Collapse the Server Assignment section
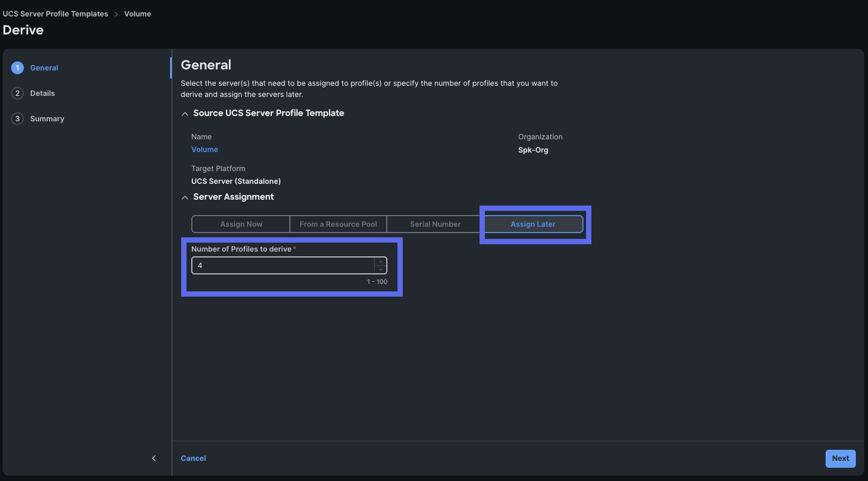 (184, 197)
